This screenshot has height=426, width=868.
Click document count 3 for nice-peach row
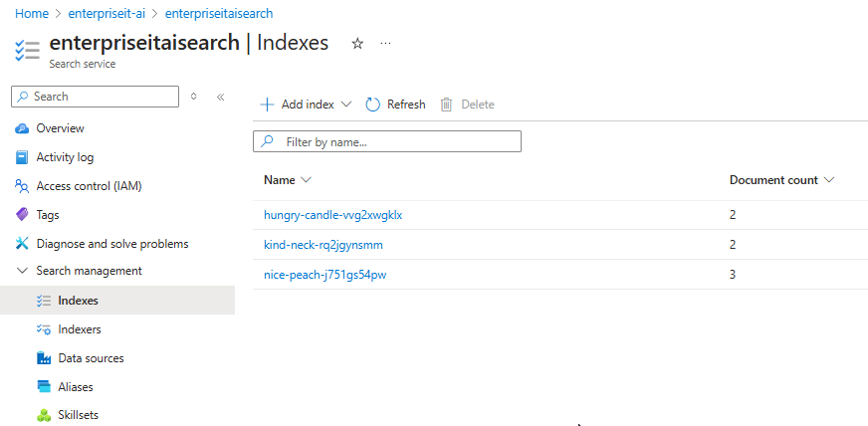point(733,275)
